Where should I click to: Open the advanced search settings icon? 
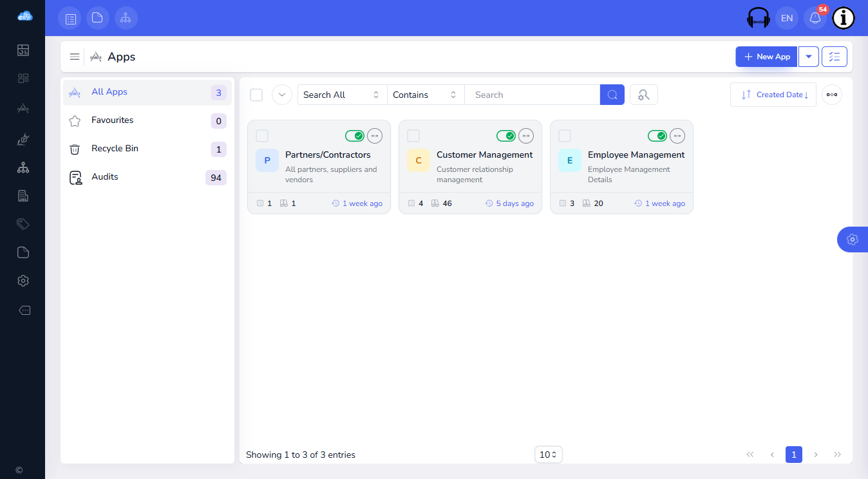644,95
